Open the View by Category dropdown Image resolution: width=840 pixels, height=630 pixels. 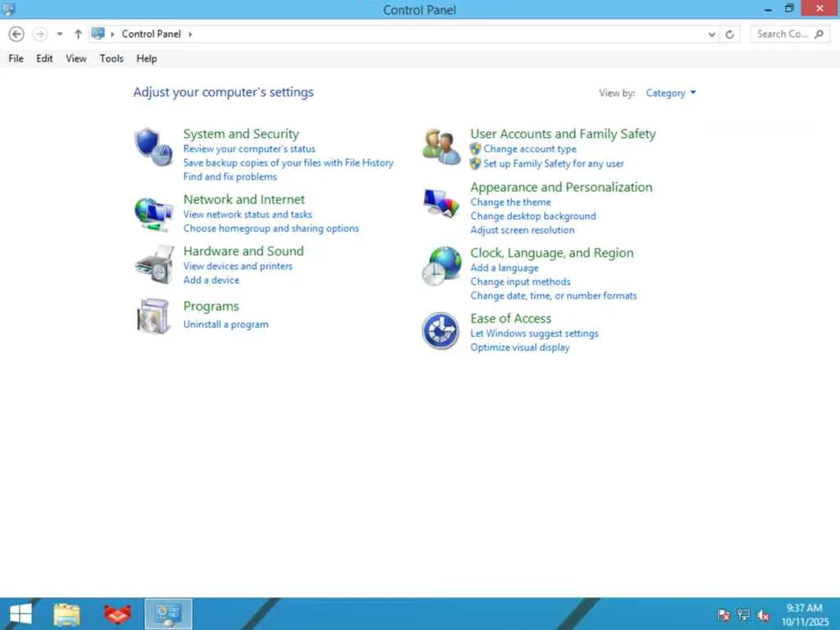(x=671, y=94)
